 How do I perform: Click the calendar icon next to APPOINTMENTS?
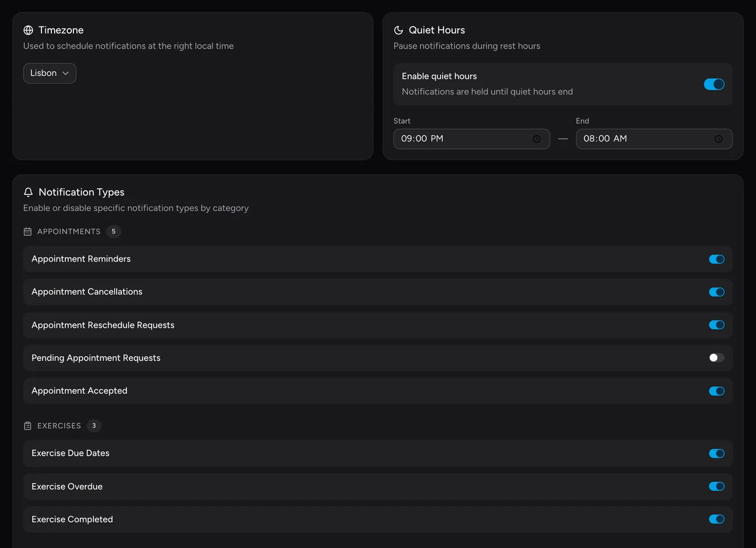(x=28, y=231)
